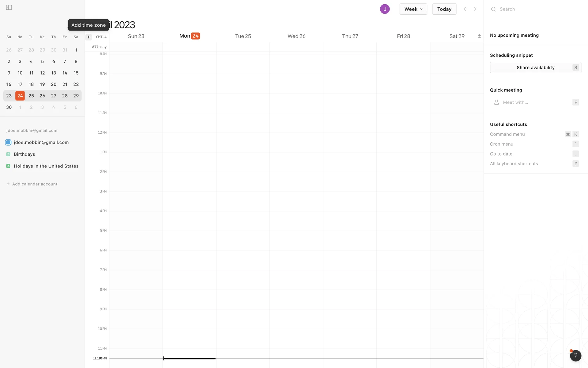Open All keyboard shortcuts item

(x=514, y=164)
